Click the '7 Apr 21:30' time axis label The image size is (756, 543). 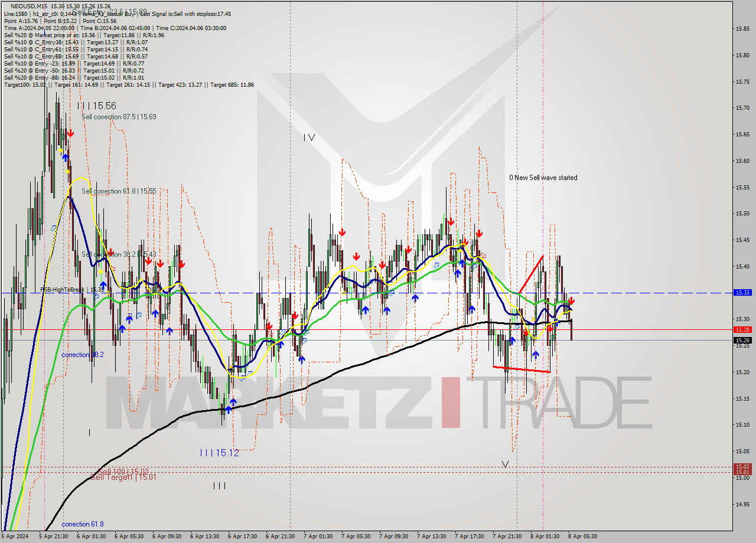[508, 537]
